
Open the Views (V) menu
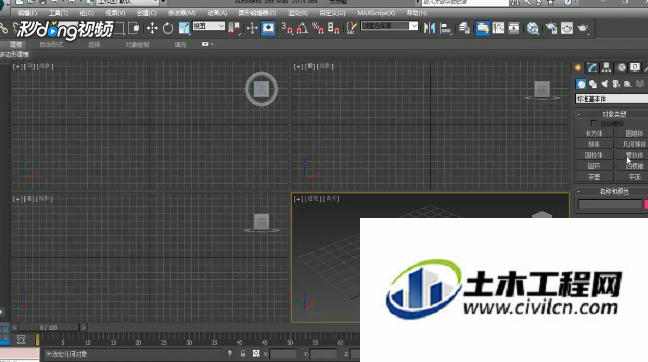(115, 13)
